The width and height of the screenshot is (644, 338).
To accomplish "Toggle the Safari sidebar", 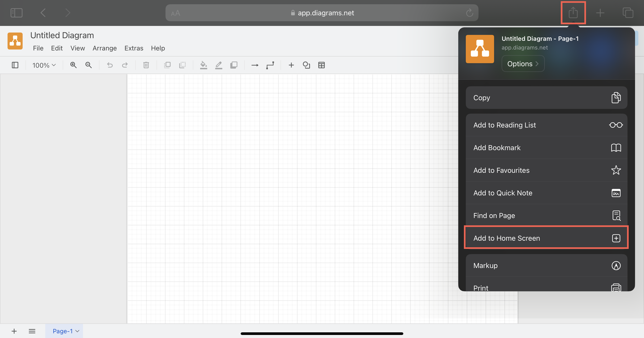I will (x=16, y=12).
